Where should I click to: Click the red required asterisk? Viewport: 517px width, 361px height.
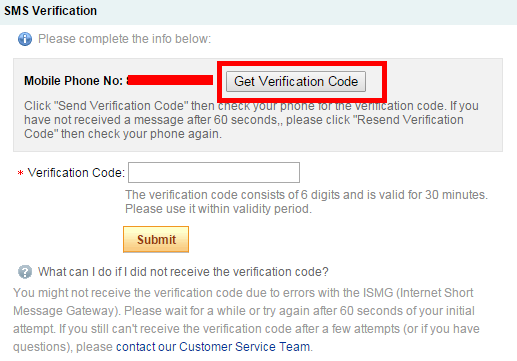point(20,173)
